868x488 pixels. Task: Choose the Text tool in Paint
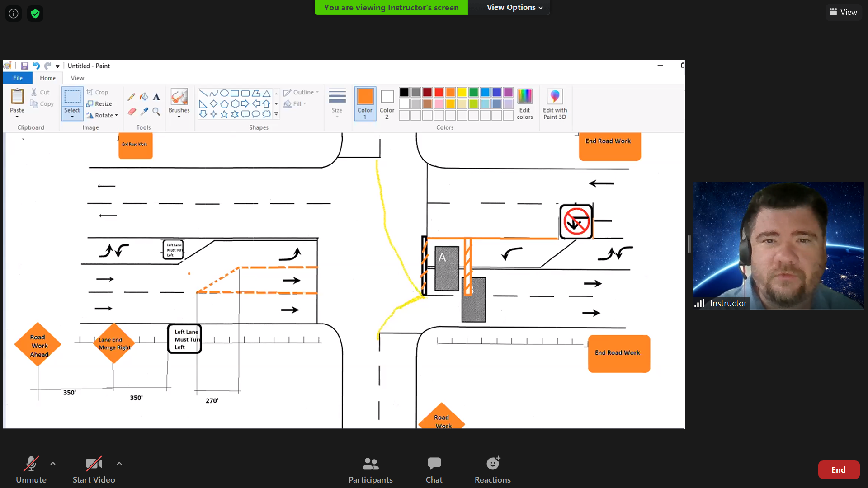(156, 97)
